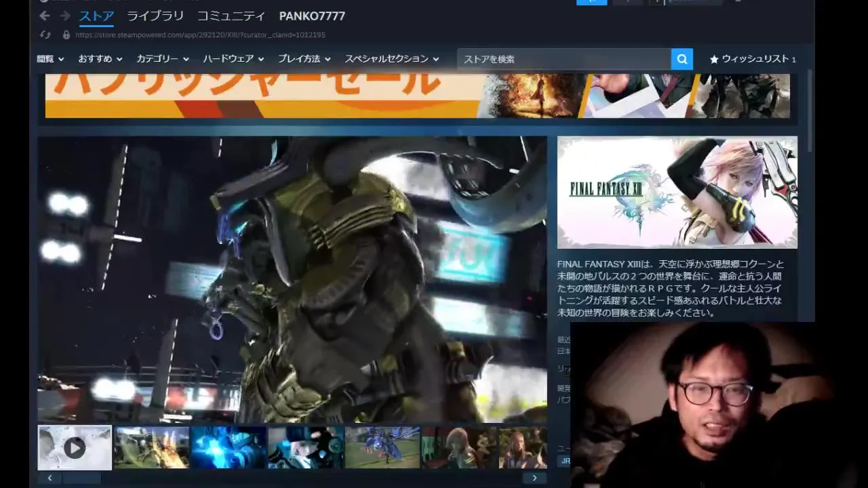Click the store page URL text
Image resolution: width=868 pixels, height=488 pixels.
pyautogui.click(x=200, y=35)
